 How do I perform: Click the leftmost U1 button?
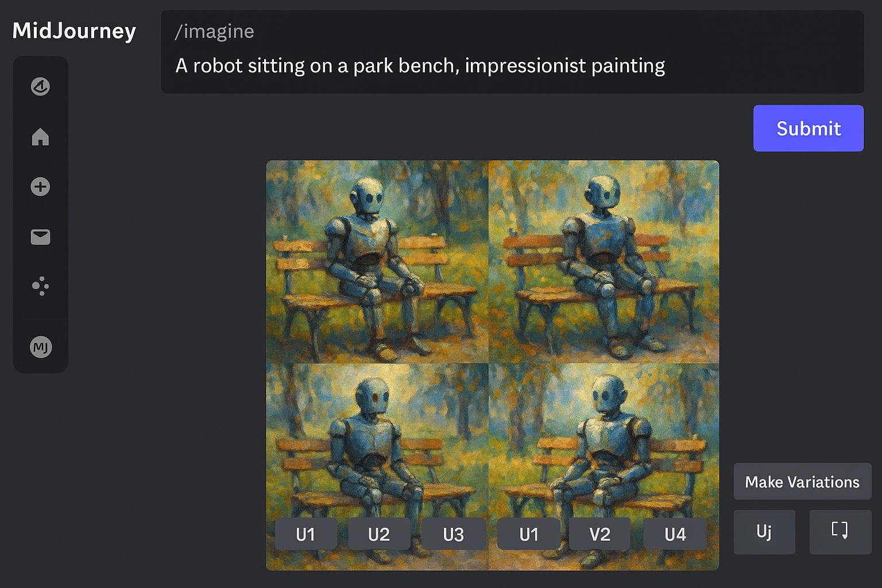click(305, 534)
